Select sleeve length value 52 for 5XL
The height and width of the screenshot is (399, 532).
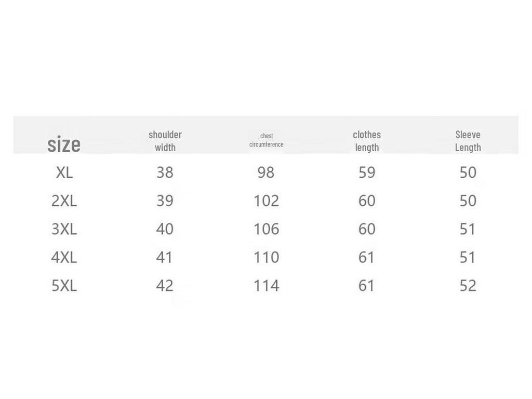468,285
